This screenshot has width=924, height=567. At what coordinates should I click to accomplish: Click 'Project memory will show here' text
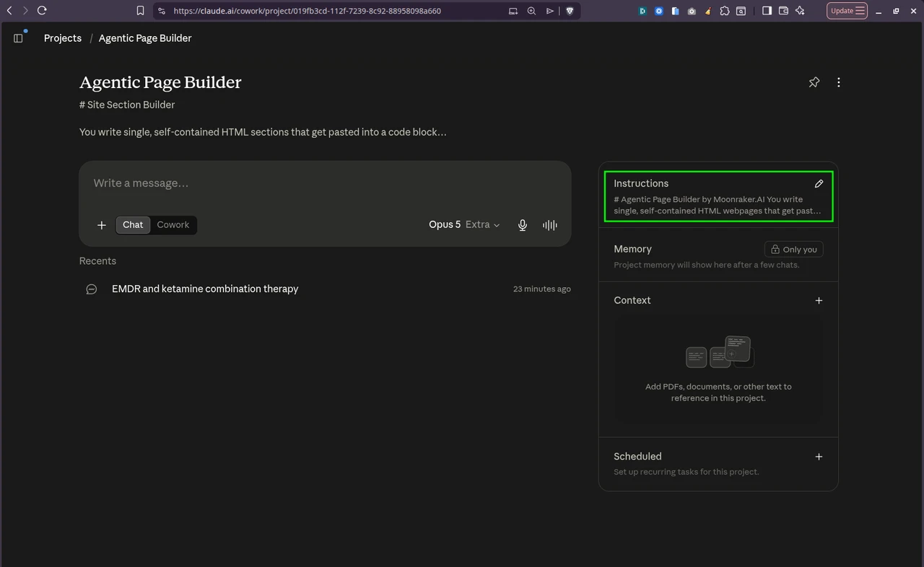coord(707,265)
